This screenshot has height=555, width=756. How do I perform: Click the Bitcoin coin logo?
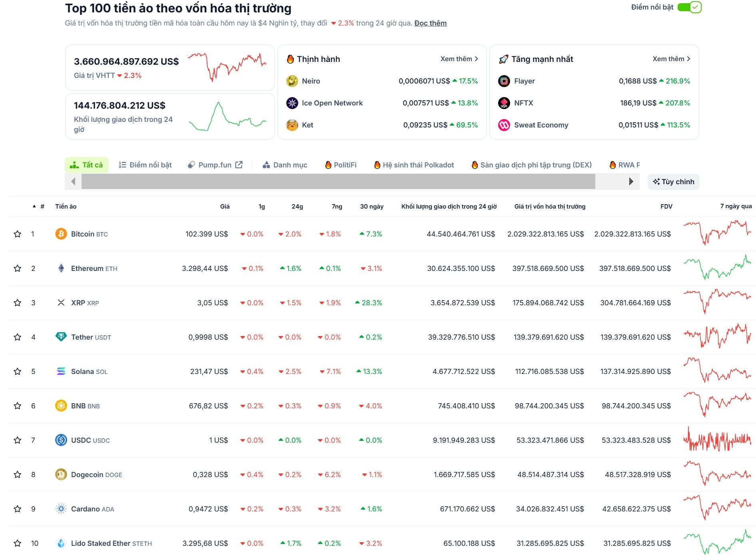click(x=61, y=234)
